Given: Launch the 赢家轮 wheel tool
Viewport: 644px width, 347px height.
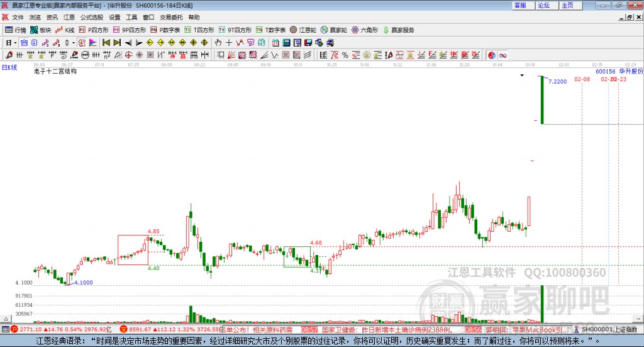Looking at the screenshot, I should 334,30.
